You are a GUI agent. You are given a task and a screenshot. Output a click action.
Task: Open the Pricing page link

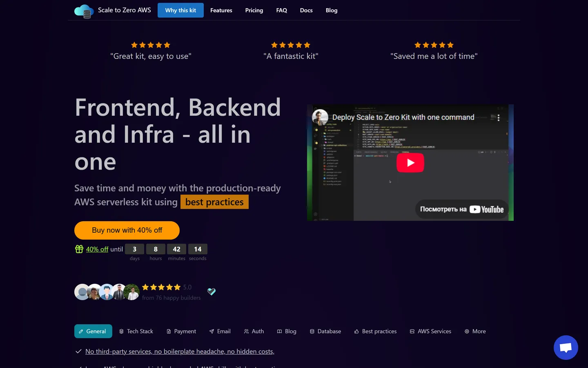[x=254, y=10]
